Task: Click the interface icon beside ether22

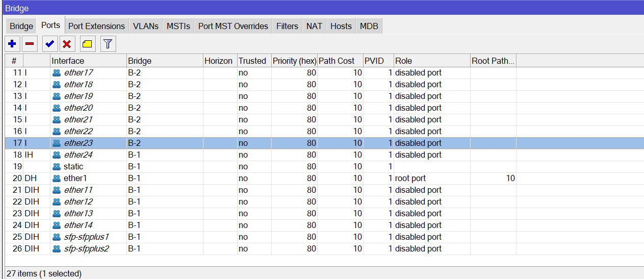Action: click(x=57, y=132)
